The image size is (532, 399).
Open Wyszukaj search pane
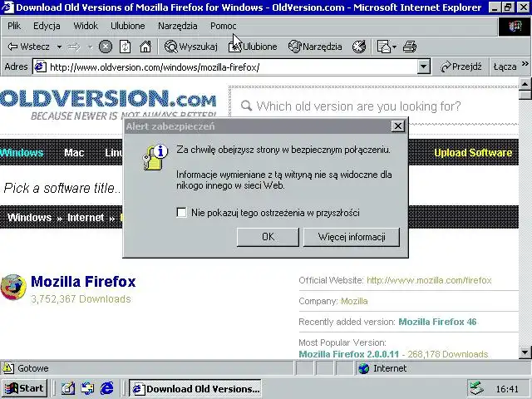[x=190, y=47]
